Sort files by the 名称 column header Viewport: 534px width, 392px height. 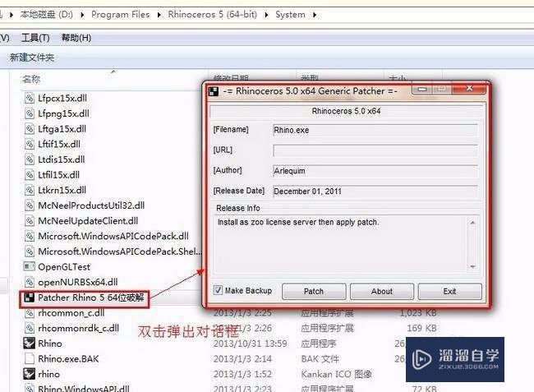[x=31, y=79]
